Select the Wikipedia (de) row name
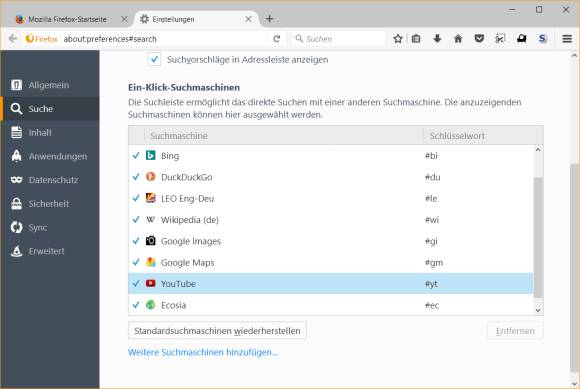This screenshot has height=389, width=580. pyautogui.click(x=190, y=220)
